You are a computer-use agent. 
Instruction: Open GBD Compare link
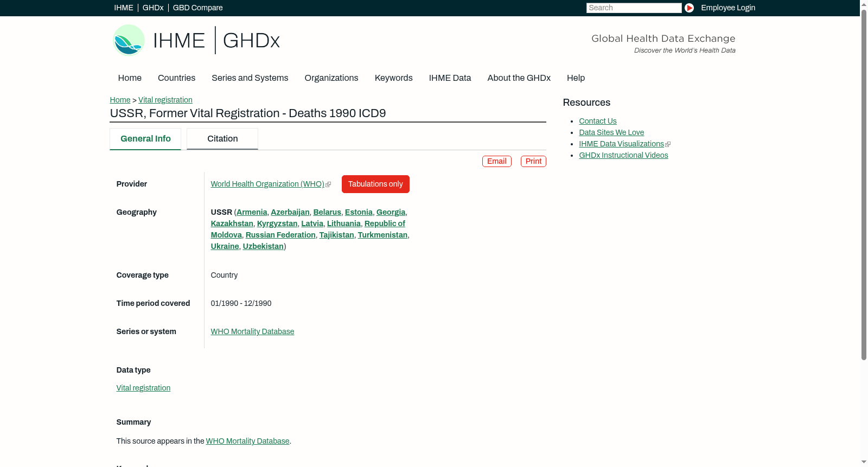tap(198, 8)
